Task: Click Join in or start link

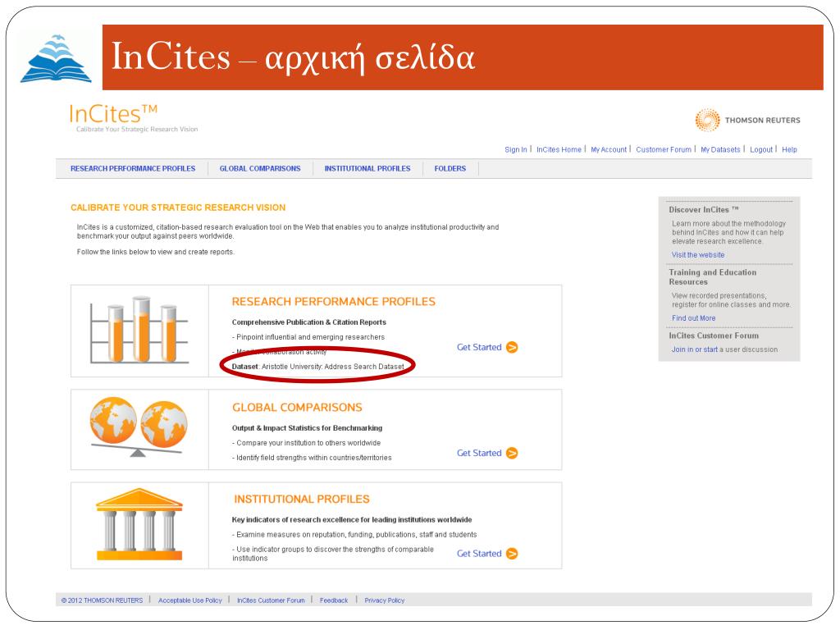Action: [695, 349]
